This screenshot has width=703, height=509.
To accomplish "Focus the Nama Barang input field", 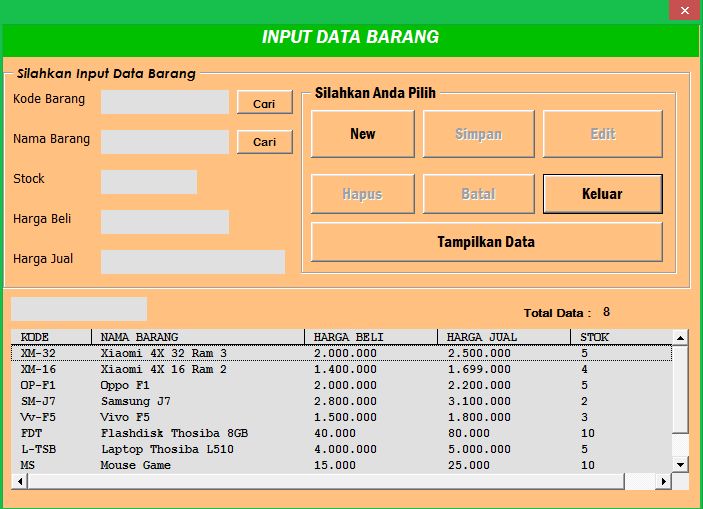I will (x=165, y=142).
